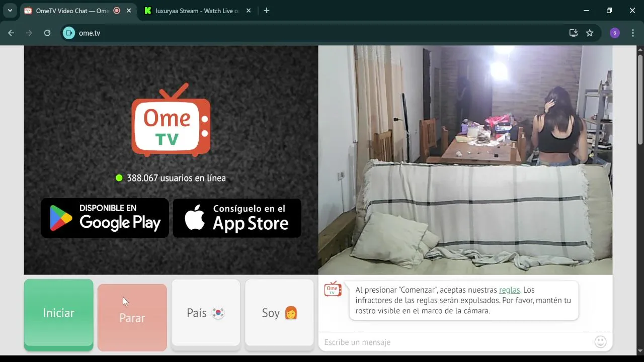Close the OmeTV Video Chat tab
The height and width of the screenshot is (362, 644).
[128, 11]
